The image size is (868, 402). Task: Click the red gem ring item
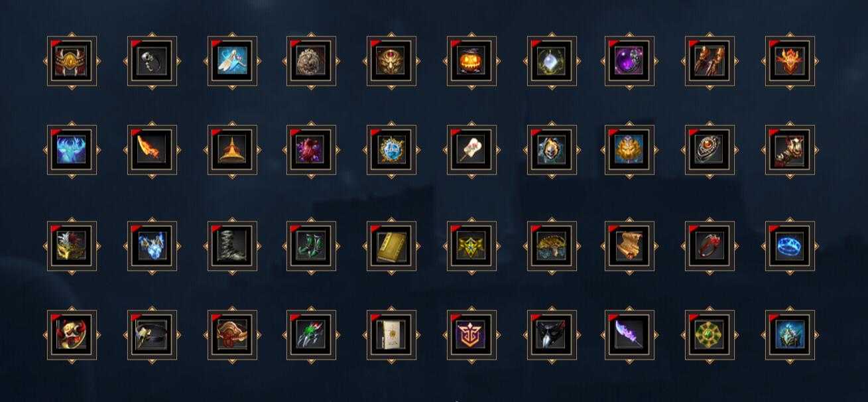(710, 246)
